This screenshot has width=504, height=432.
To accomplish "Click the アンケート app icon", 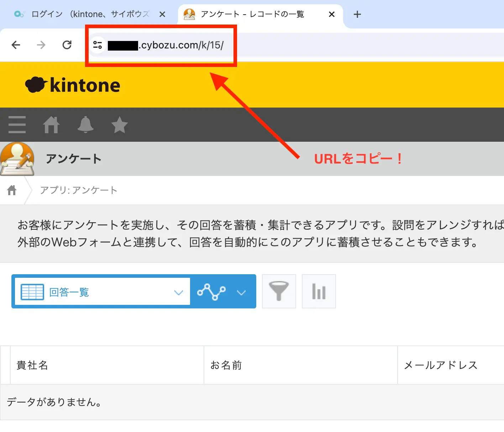I will (x=17, y=159).
